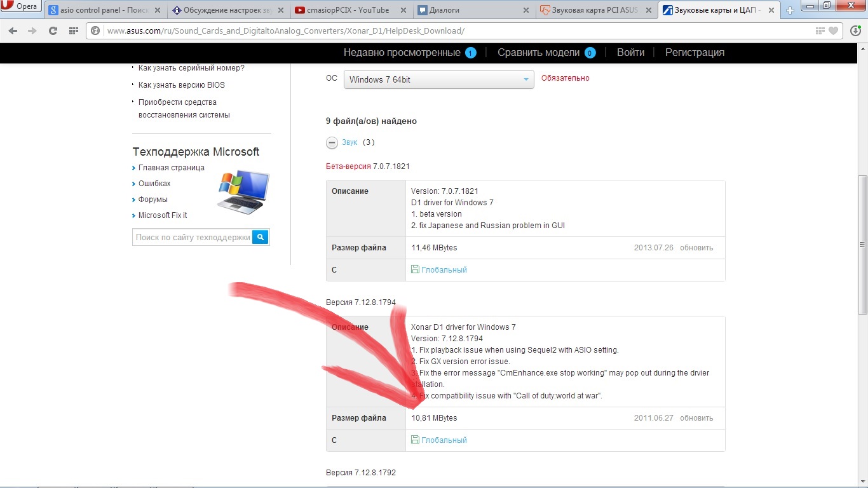The width and height of the screenshot is (868, 488).
Task: Open the OS dropdown showing Windows 7 64bit
Action: coord(439,79)
